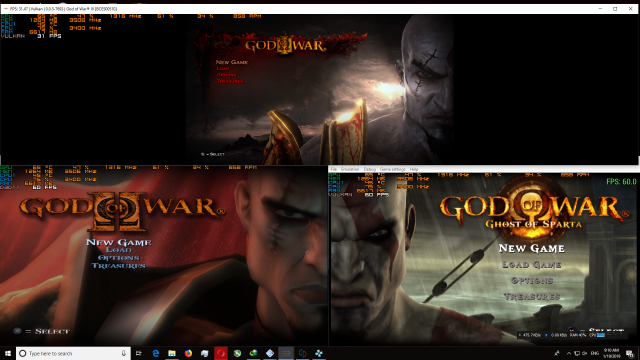
Task: Launch Microsoft Edge from the taskbar
Action: [156, 353]
